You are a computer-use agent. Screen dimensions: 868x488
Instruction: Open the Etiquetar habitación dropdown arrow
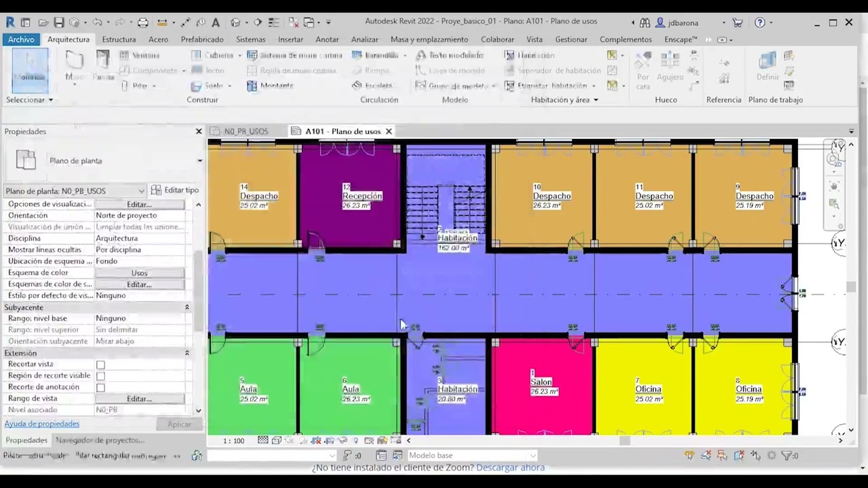(593, 86)
